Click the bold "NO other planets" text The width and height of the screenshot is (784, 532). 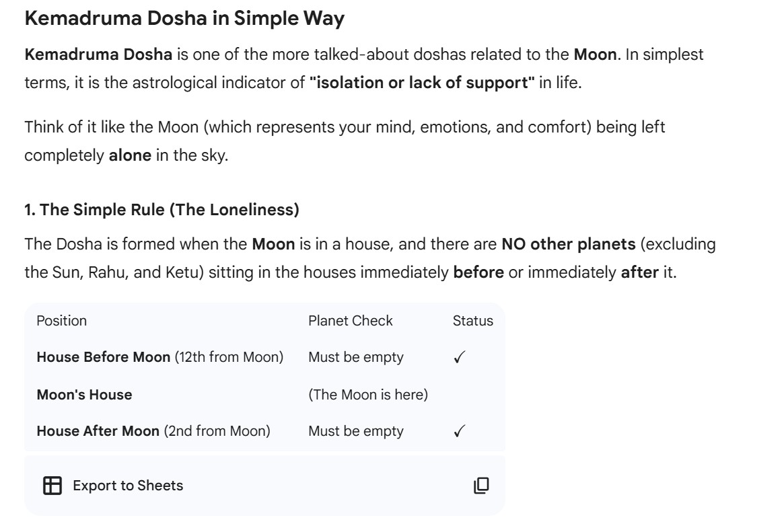click(568, 244)
